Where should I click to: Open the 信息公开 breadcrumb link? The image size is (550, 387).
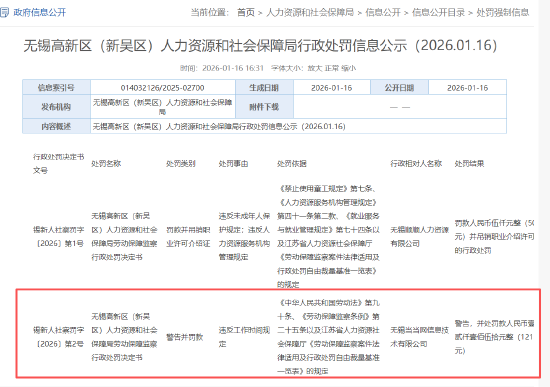point(383,13)
